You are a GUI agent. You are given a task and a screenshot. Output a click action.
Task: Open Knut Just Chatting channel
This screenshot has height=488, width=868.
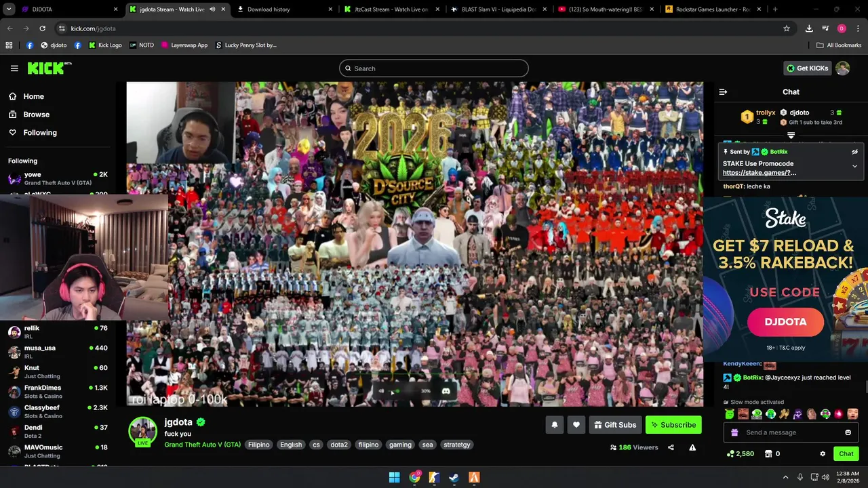[58, 371]
